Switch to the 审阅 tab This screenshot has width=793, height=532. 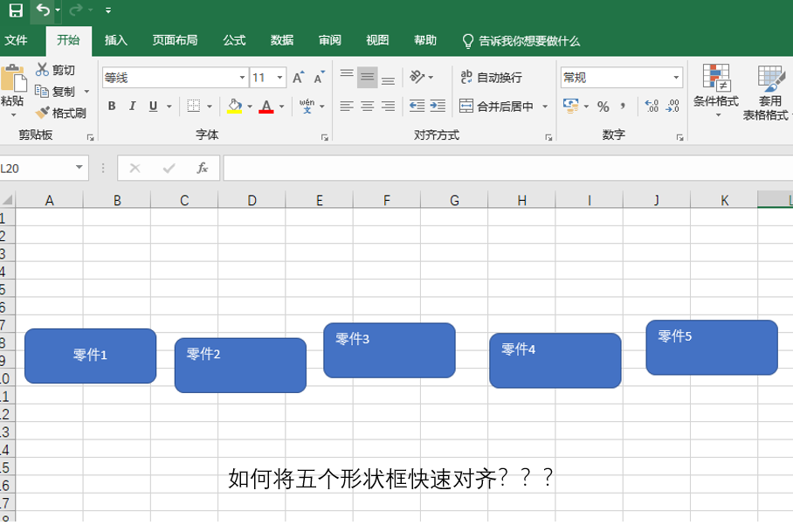pyautogui.click(x=330, y=40)
